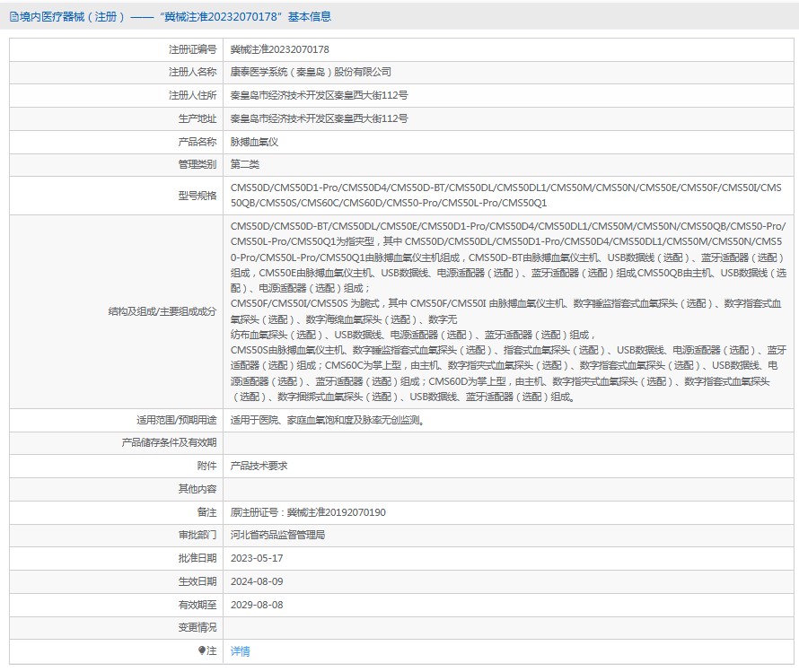Click the 生产地址 label
This screenshot has height=672, width=799.
198,118
